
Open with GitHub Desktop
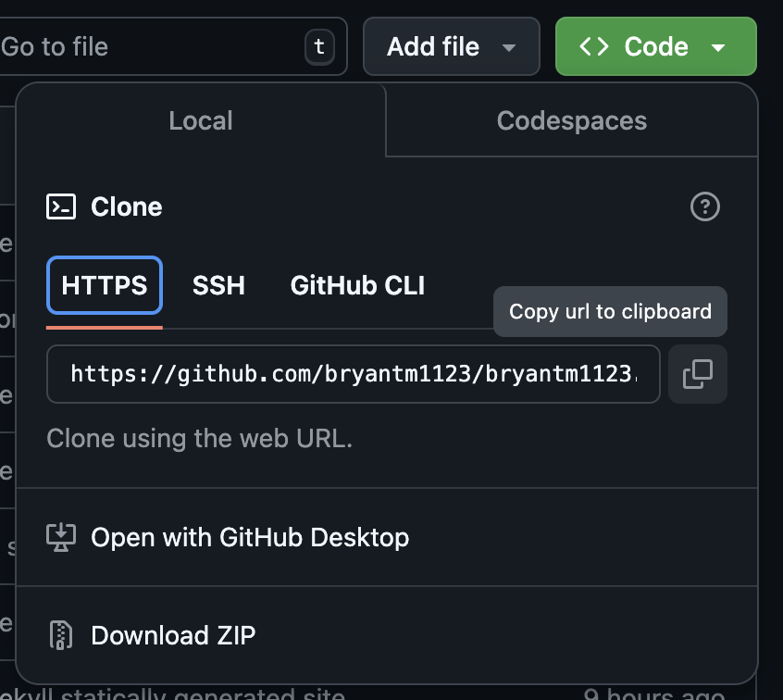(387, 537)
